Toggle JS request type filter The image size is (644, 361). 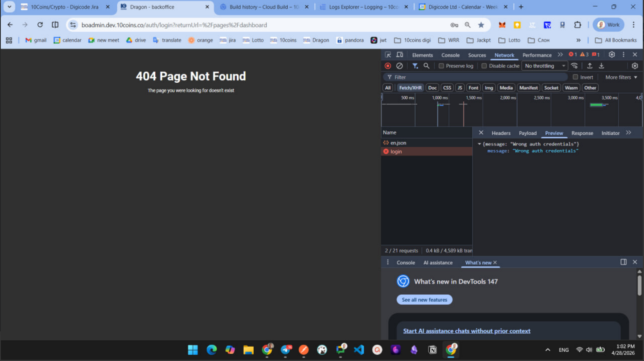coord(460,88)
